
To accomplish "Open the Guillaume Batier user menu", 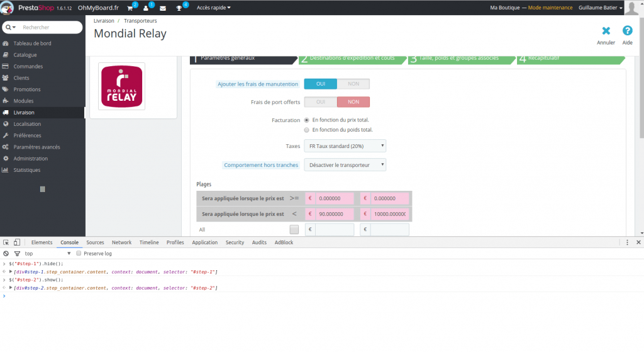I will 600,8.
